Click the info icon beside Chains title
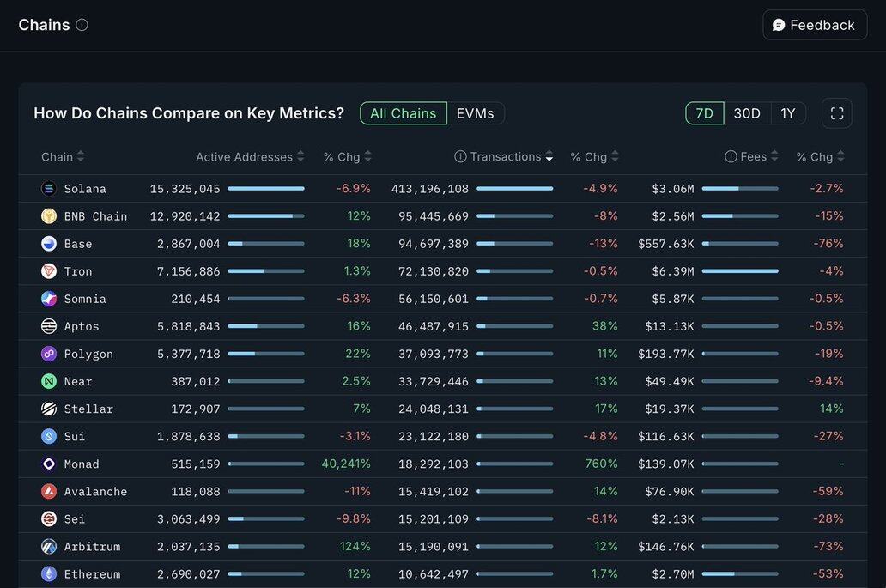This screenshot has height=588, width=886. pyautogui.click(x=82, y=25)
